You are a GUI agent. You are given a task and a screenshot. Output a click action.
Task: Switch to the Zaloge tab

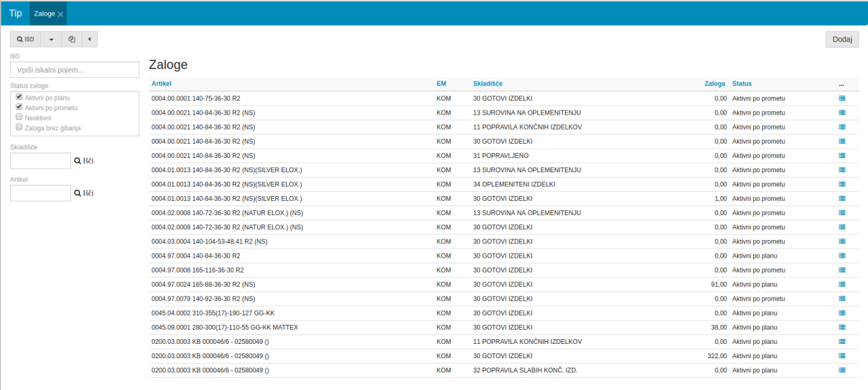pyautogui.click(x=44, y=14)
